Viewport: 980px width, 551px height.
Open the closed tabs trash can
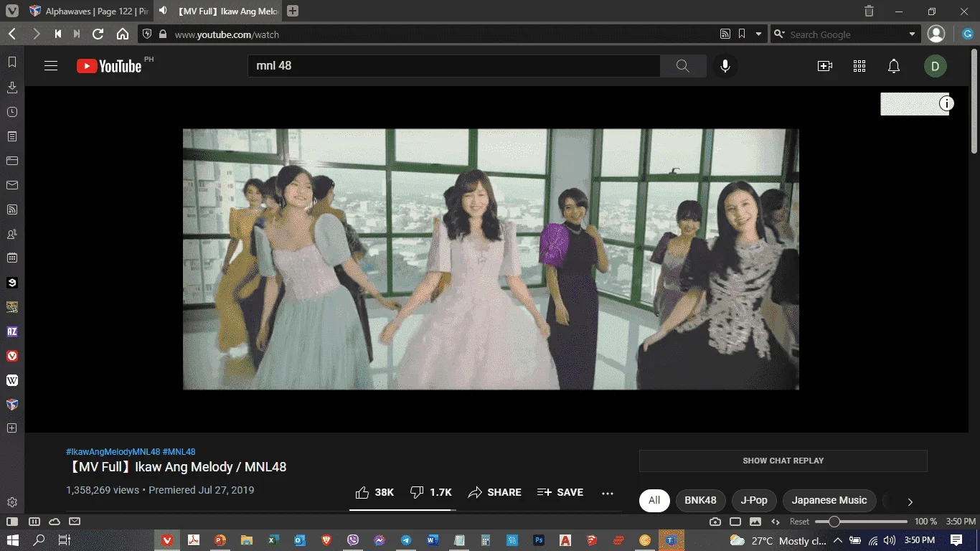[869, 11]
